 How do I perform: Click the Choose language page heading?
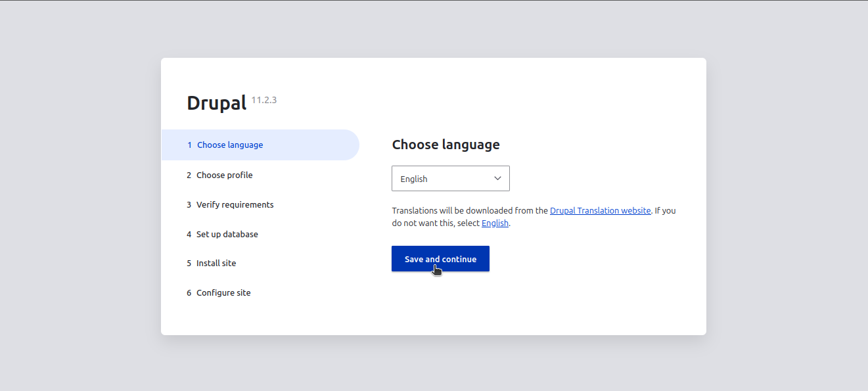446,144
